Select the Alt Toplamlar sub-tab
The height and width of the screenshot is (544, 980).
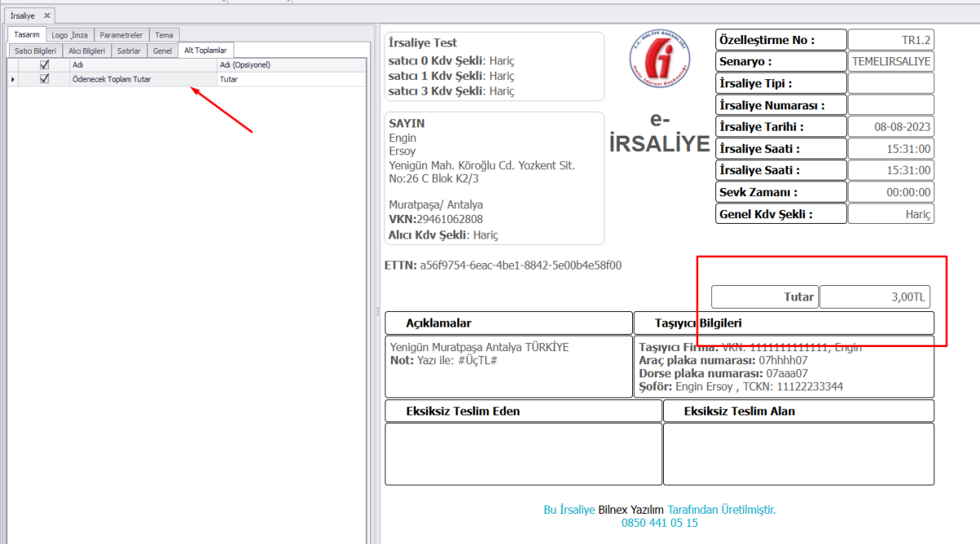click(205, 50)
